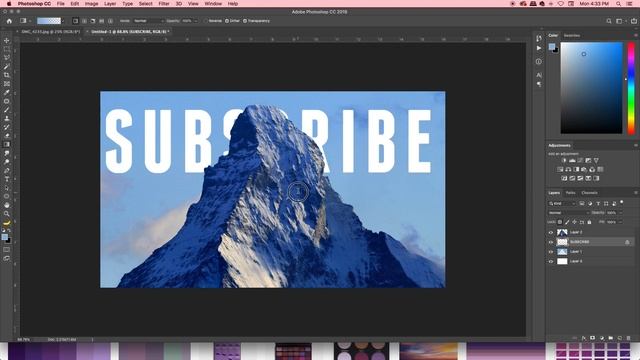
Task: Toggle visibility of Layer 0
Action: (551, 261)
